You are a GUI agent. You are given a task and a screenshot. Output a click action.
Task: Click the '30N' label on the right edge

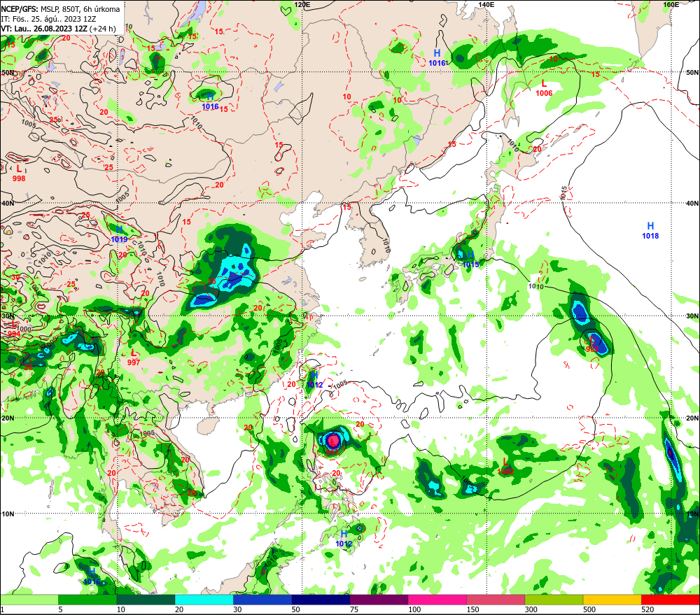tap(692, 316)
